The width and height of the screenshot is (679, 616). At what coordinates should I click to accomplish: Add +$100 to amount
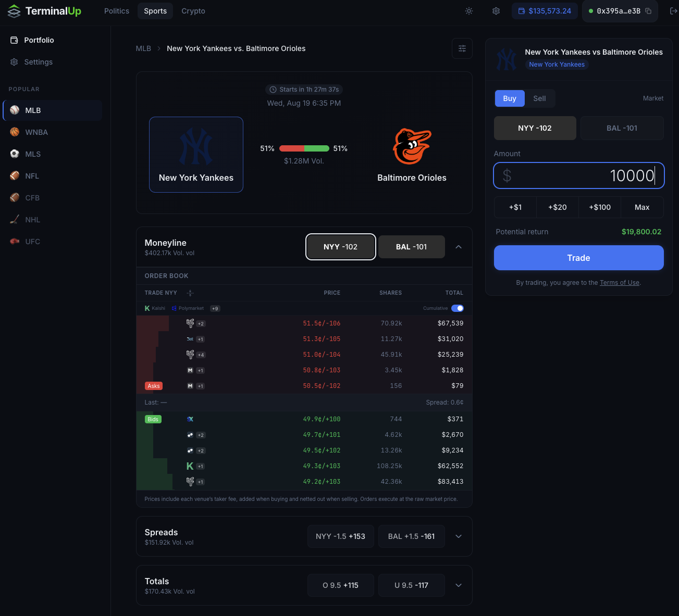pyautogui.click(x=600, y=207)
